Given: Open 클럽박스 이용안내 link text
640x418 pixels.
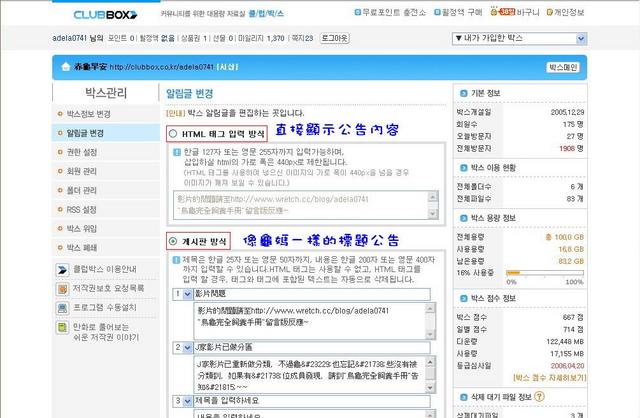Looking at the screenshot, I should pyautogui.click(x=104, y=269).
